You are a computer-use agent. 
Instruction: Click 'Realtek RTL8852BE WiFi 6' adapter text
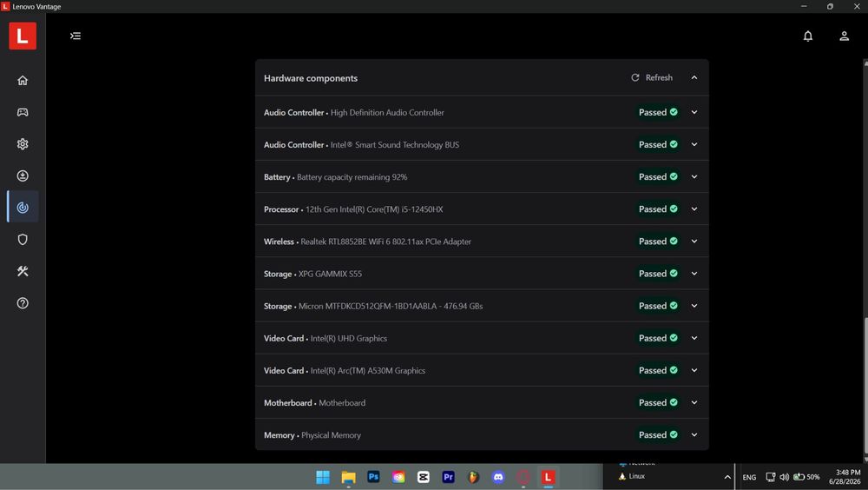tap(386, 242)
